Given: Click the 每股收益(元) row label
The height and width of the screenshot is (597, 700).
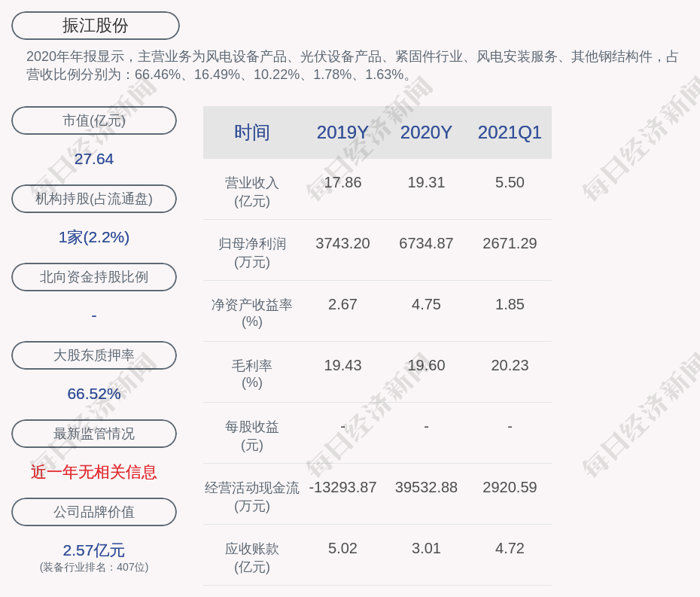Looking at the screenshot, I should (252, 436).
